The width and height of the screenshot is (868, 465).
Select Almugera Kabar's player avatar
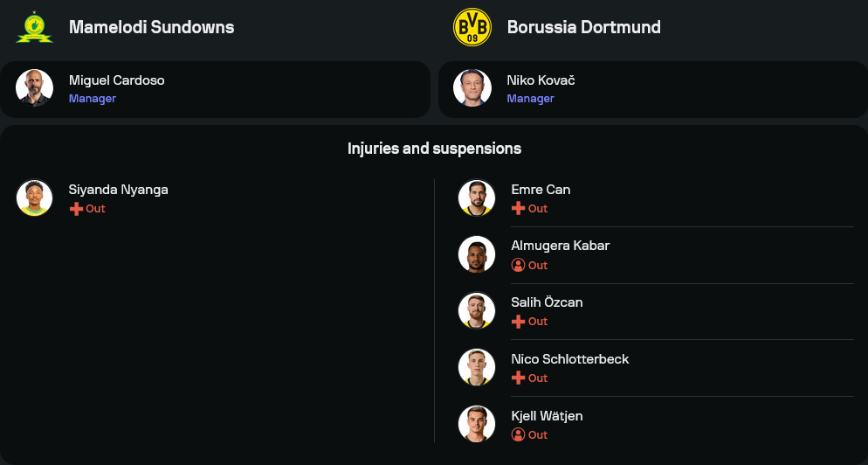(x=477, y=254)
